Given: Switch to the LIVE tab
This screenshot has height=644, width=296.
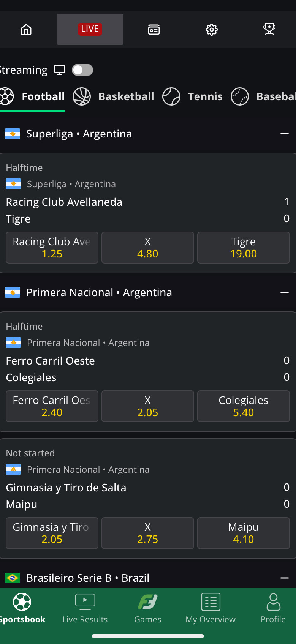Looking at the screenshot, I should tap(90, 29).
